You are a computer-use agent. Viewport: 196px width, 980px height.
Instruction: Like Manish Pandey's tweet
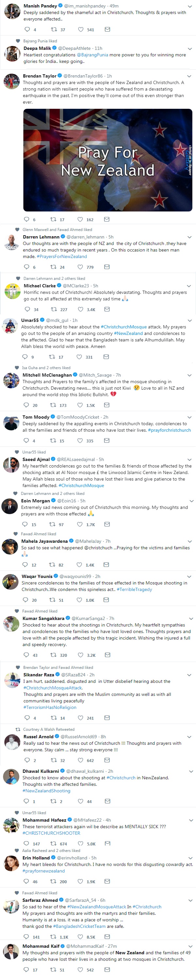[80, 29]
